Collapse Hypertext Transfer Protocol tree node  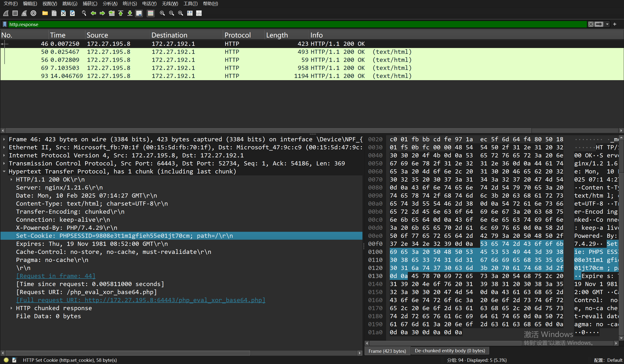point(4,171)
